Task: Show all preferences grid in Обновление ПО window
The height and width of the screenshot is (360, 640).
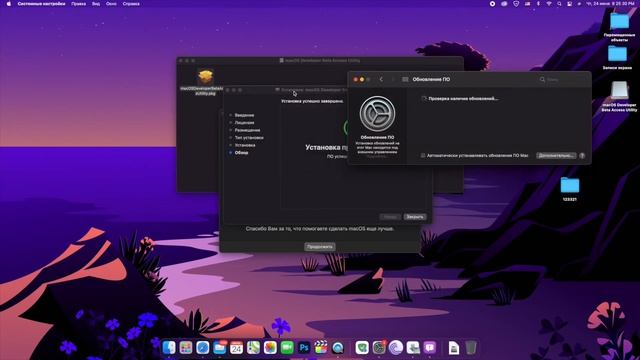Action: (405, 79)
